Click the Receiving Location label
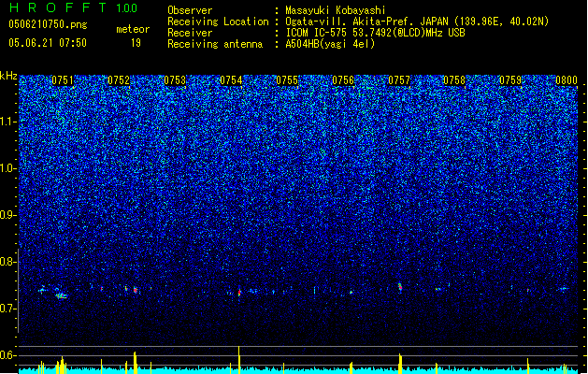Screen dimensions: 588x374 pos(218,22)
